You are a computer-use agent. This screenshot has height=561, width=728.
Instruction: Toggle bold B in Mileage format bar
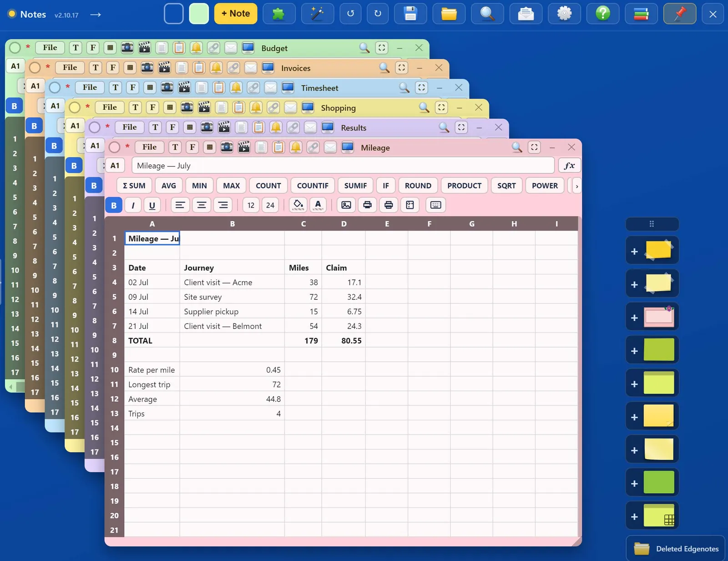pos(114,205)
